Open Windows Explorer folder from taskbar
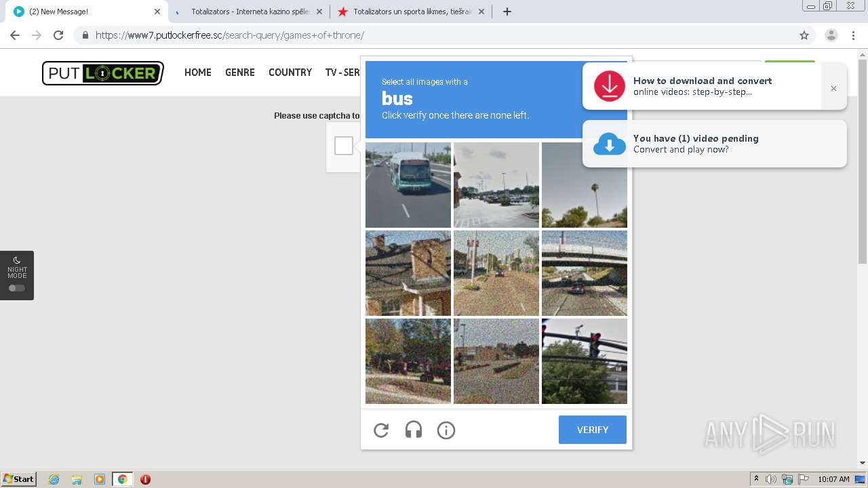Image resolution: width=868 pixels, height=488 pixels. [x=77, y=479]
